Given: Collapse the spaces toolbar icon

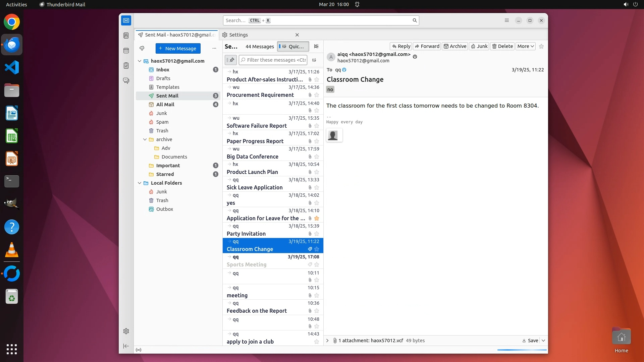Looking at the screenshot, I should 126,346.
